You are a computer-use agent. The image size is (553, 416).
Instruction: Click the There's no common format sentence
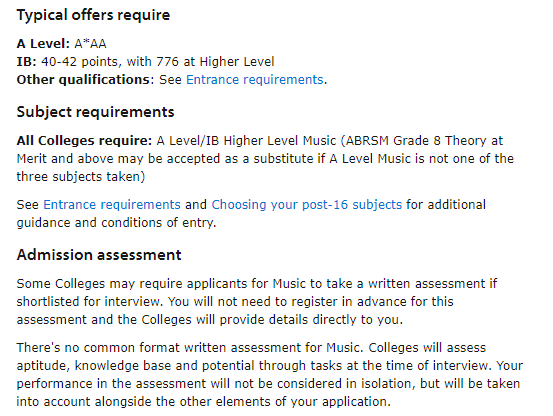[x=190, y=348]
